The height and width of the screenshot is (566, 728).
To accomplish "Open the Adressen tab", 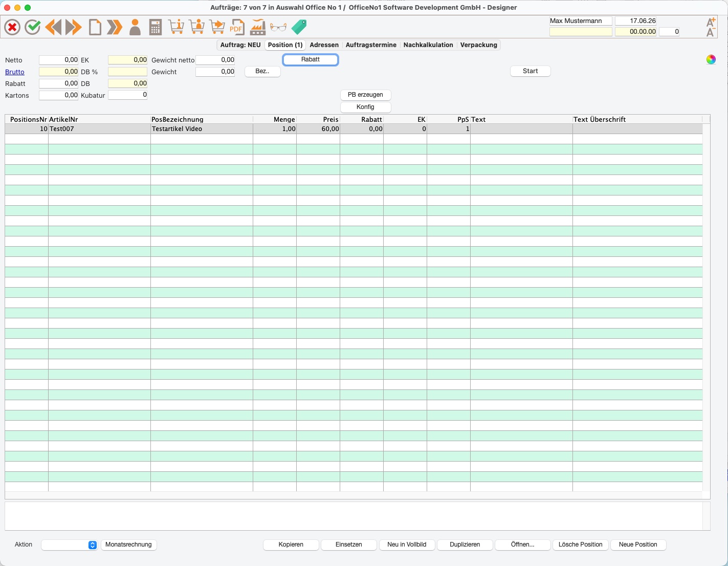I will (324, 45).
